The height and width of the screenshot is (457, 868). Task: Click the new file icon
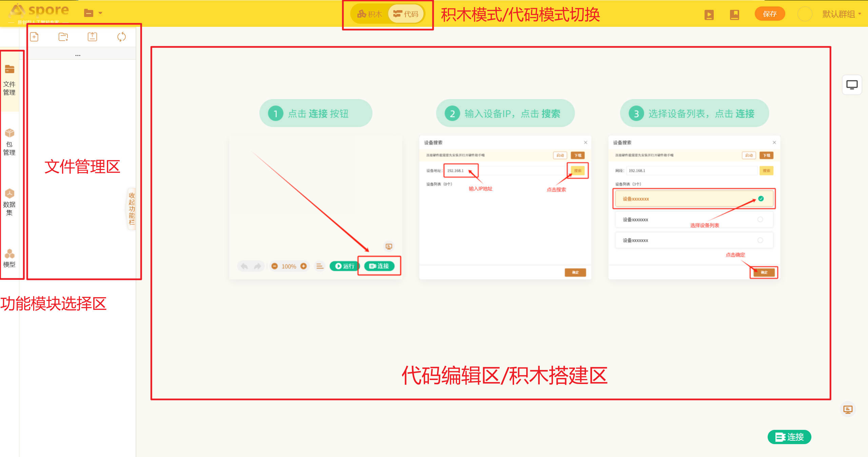[x=34, y=37]
